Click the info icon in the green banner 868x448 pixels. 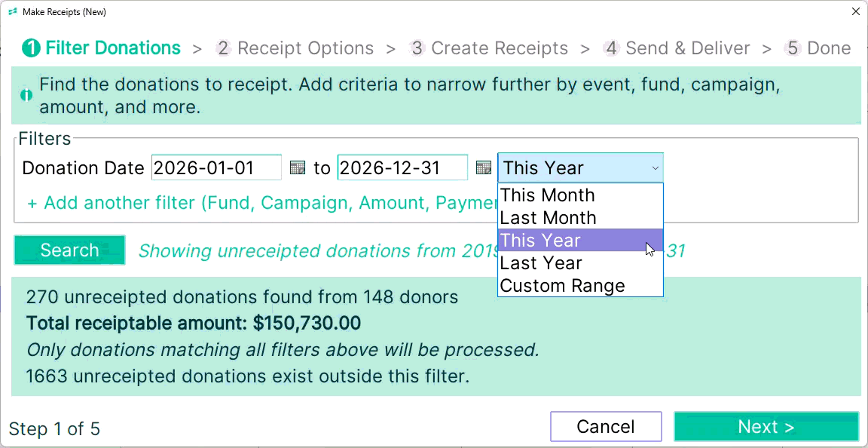(x=26, y=95)
